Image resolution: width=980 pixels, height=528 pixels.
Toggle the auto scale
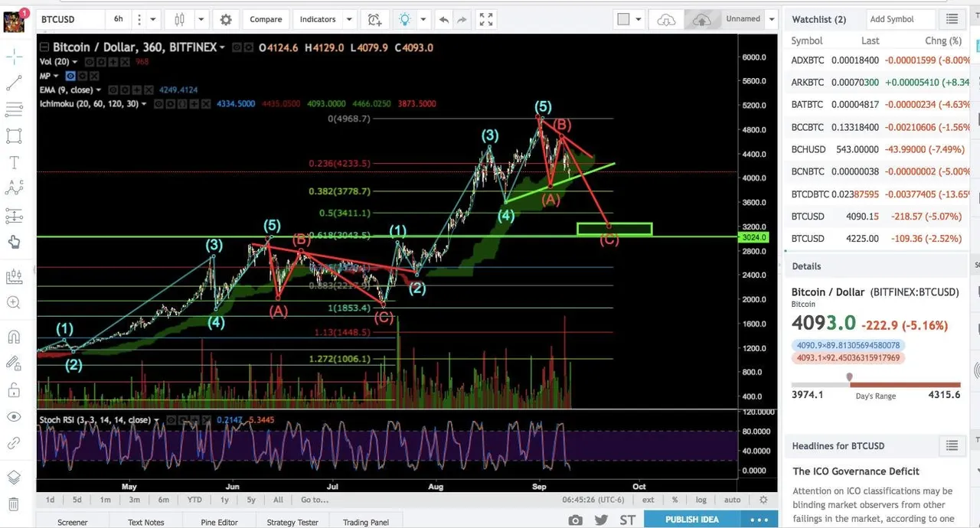[732, 500]
